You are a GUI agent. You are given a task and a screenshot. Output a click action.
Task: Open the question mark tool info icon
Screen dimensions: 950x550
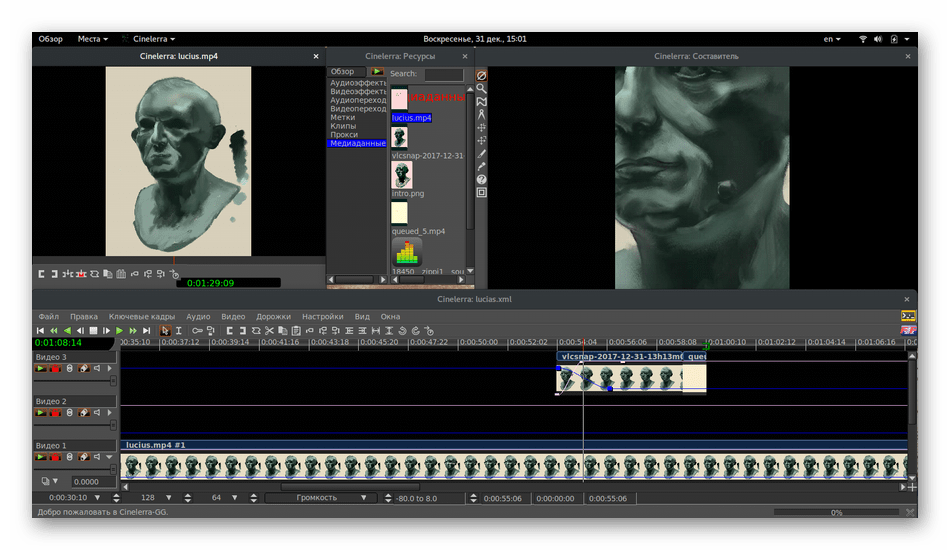(x=481, y=179)
